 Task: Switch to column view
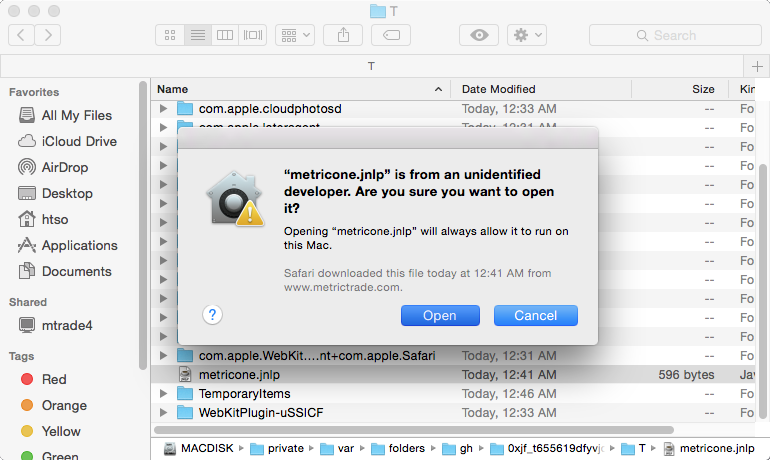225,35
